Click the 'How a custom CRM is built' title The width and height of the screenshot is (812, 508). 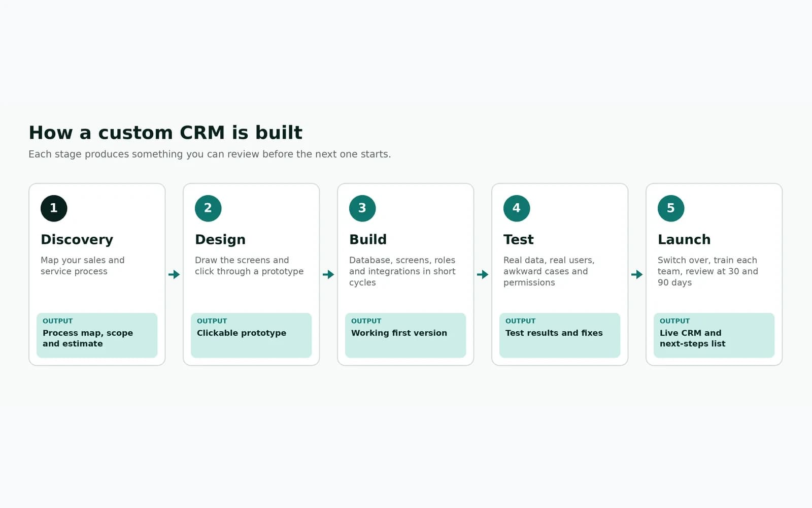point(165,133)
